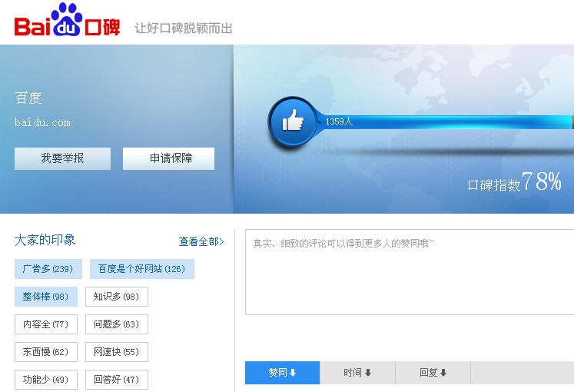Sort comments by 时间 tab
The image size is (574, 392).
click(x=357, y=373)
